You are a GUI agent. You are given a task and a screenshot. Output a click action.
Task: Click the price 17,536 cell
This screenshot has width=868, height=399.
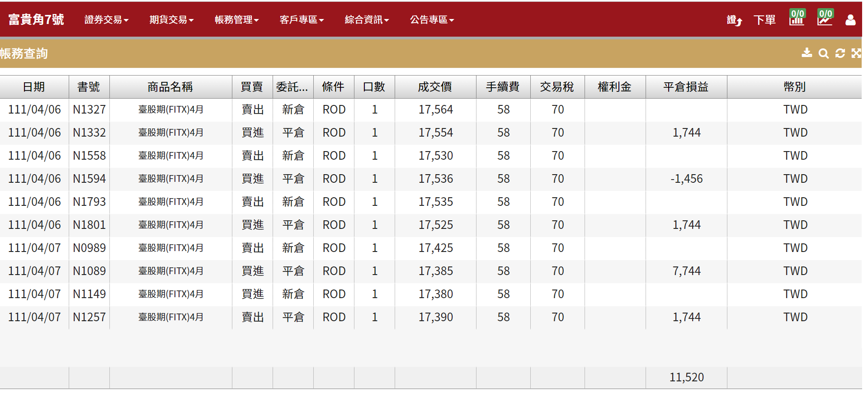(x=435, y=179)
